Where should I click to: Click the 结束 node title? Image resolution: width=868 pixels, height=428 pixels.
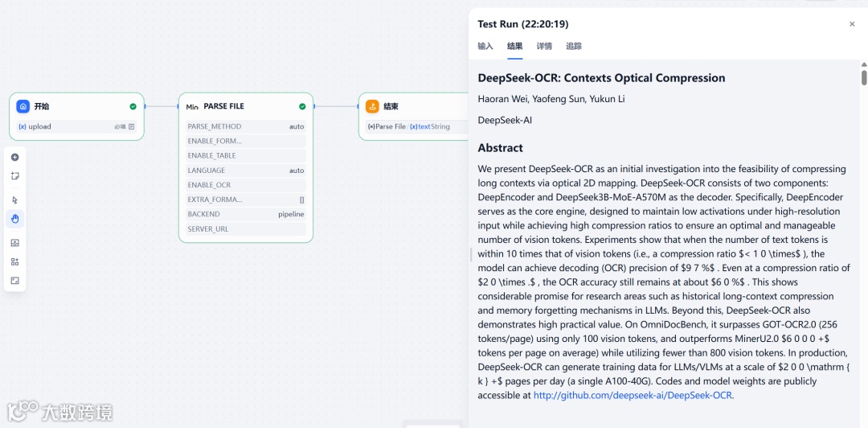[x=391, y=106]
